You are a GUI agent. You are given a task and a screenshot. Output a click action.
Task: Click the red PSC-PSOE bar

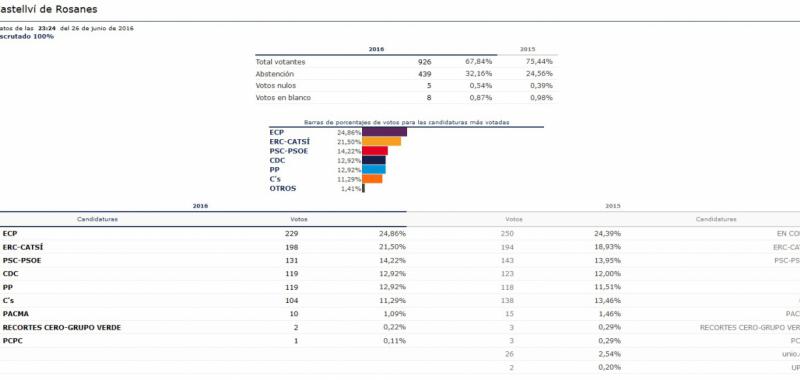pos(374,151)
